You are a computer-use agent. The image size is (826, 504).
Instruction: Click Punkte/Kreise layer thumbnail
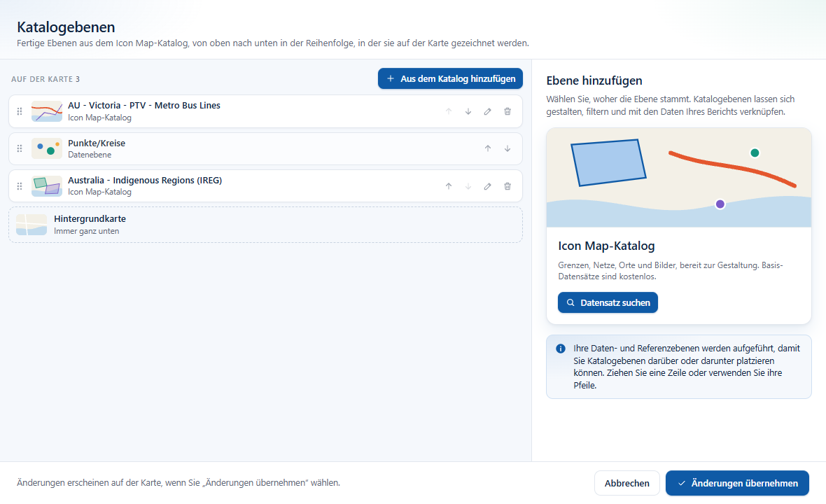[x=46, y=148]
